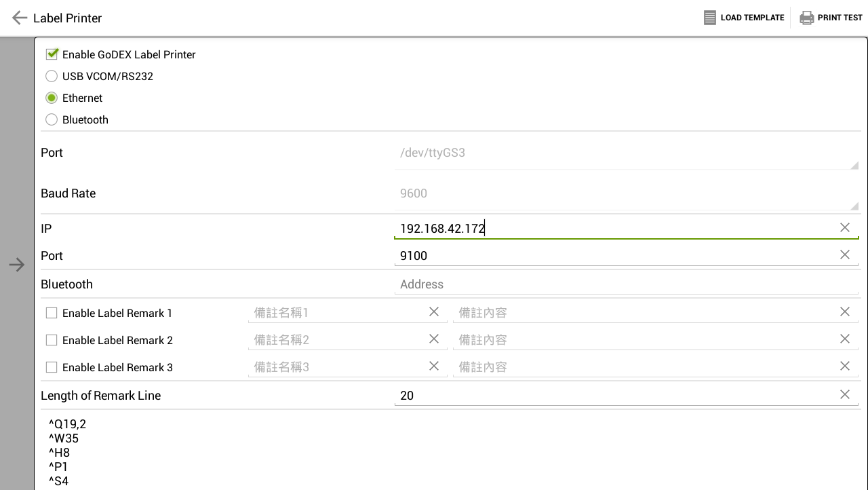This screenshot has height=490, width=868.
Task: Click the right arrow on the left sidebar
Action: 17,265
